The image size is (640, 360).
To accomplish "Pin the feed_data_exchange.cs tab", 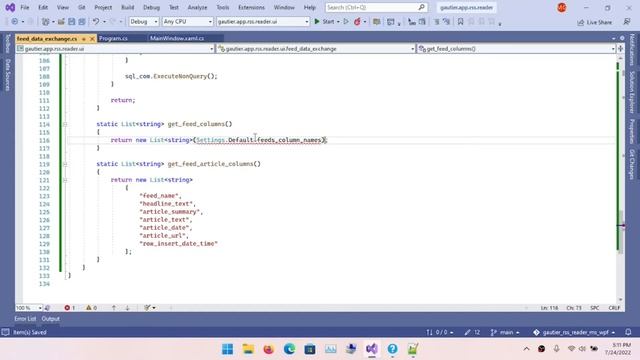I will coord(84,39).
